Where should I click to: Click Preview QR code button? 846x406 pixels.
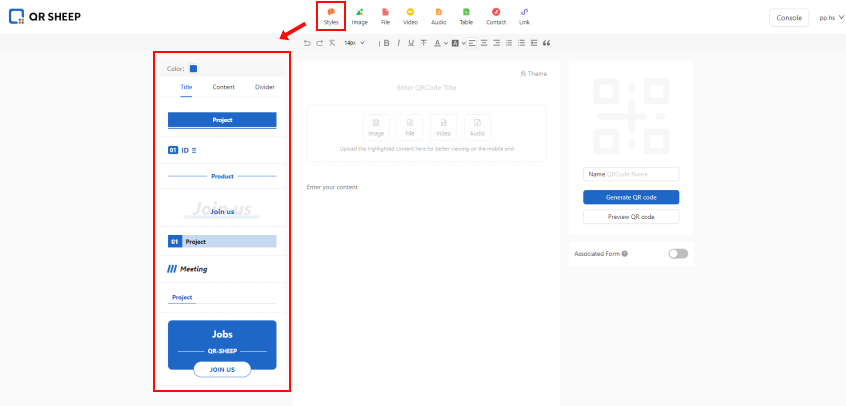click(x=631, y=216)
